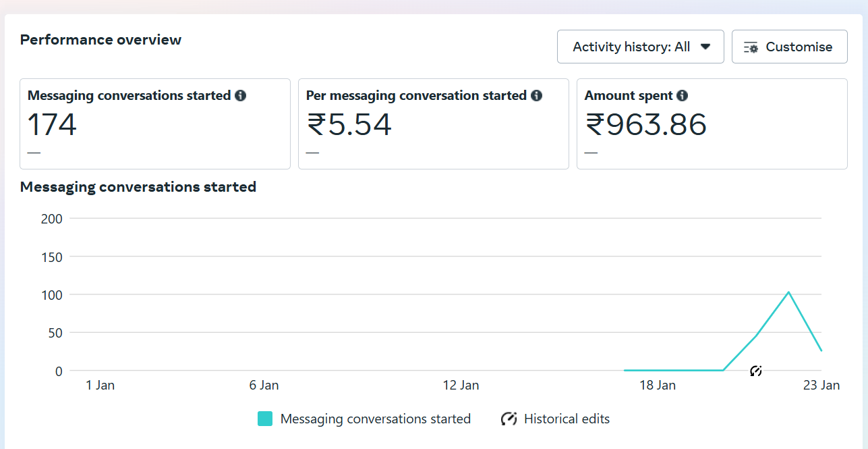
Task: Click the caret arrow beside Activity history
Action: [x=705, y=47]
